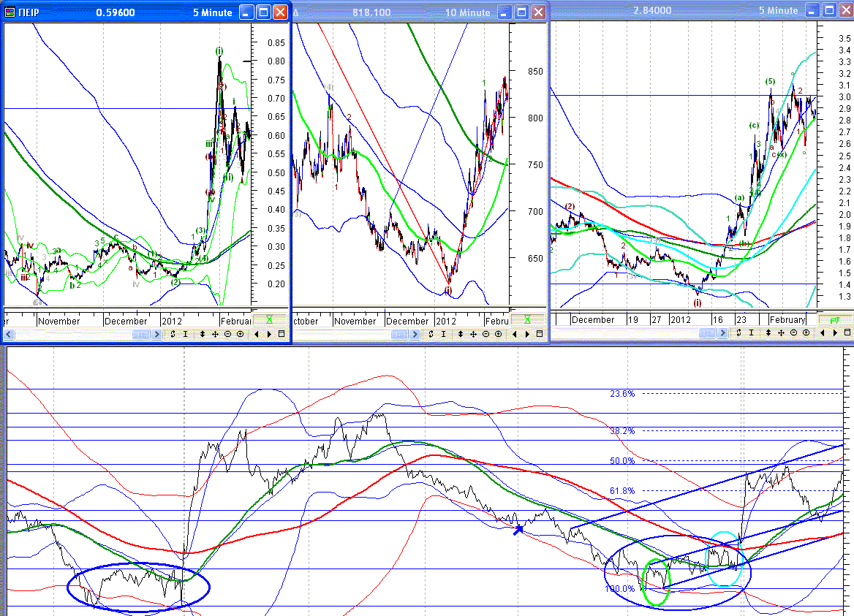This screenshot has height=616, width=854.
Task: Toggle the green animal indicator on the rightmost chart
Action: tap(834, 320)
